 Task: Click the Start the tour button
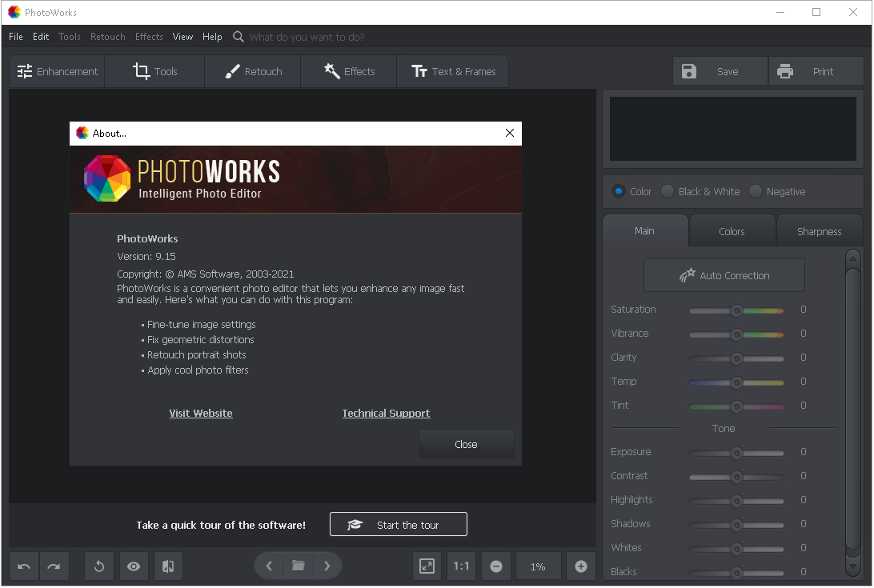[x=398, y=525]
